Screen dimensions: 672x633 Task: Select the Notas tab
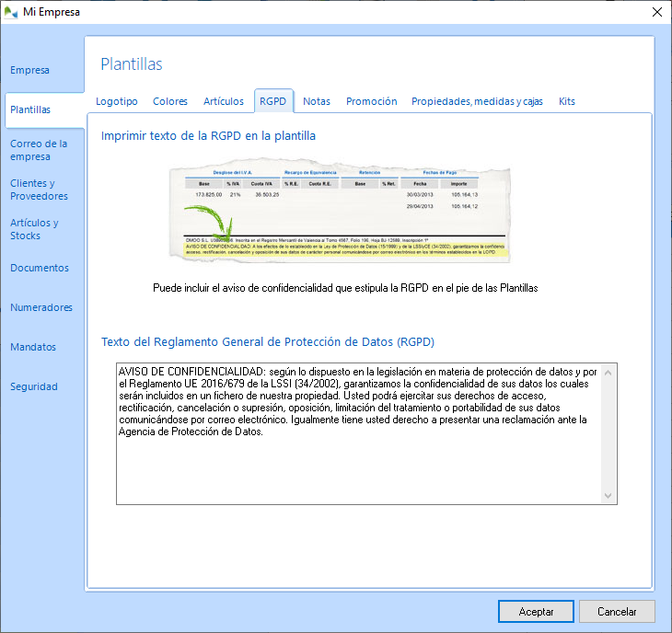pyautogui.click(x=317, y=101)
